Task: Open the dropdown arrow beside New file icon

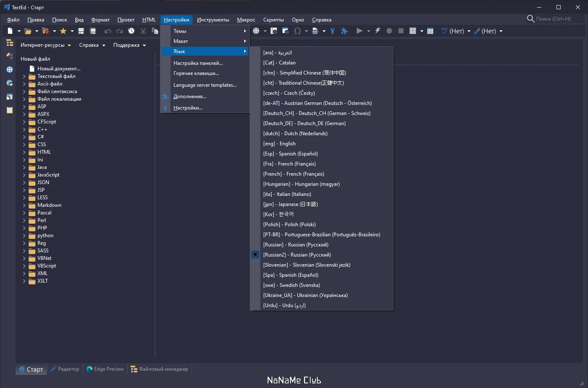Action: point(19,31)
